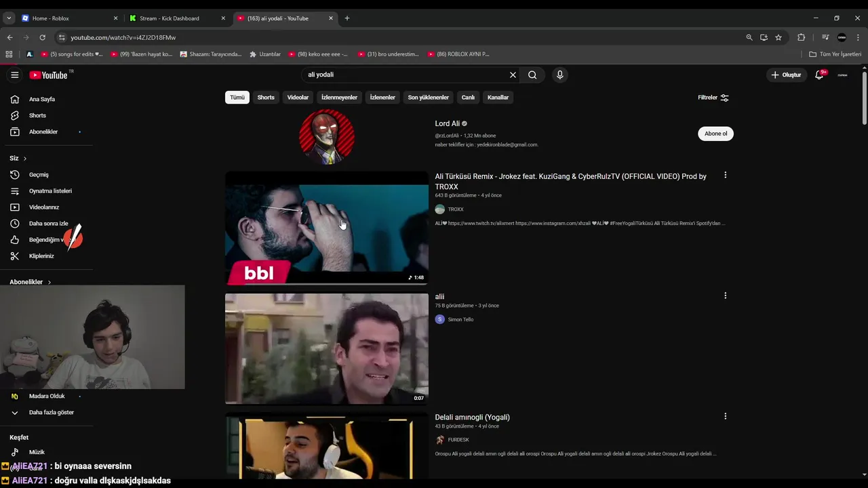Start voice search with microphone icon

click(559, 75)
